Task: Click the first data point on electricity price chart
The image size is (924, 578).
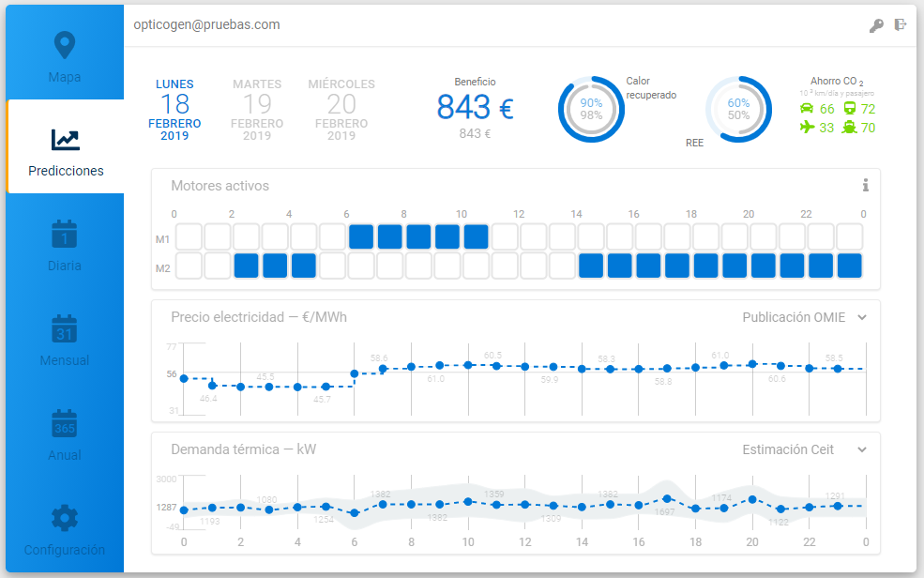Action: 184,378
